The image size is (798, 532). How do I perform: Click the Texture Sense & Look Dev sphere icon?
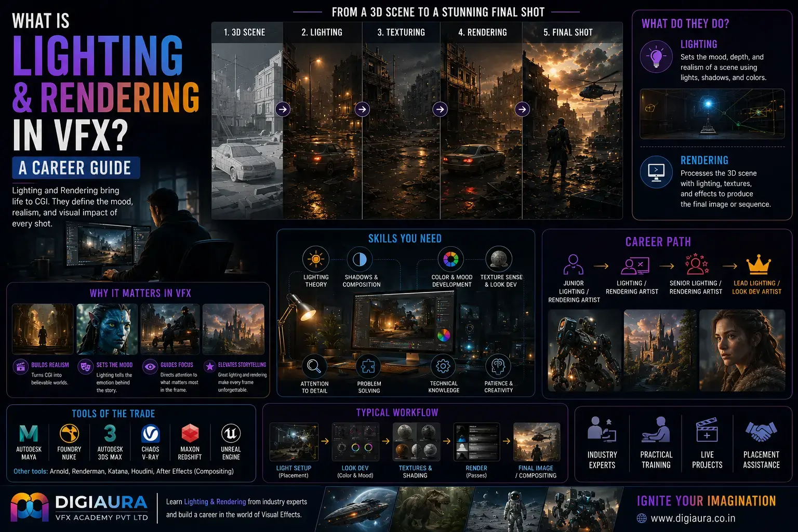[x=499, y=259]
